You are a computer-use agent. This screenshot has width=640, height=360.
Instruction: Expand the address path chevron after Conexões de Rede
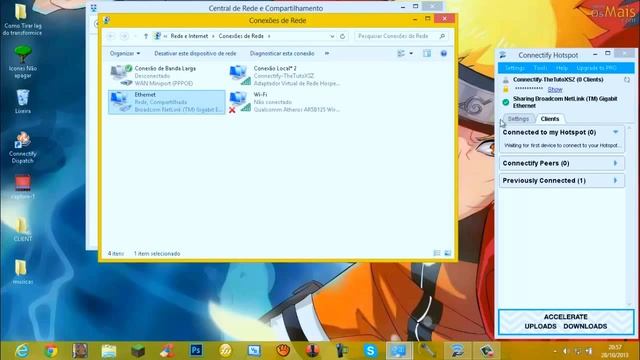[269, 36]
